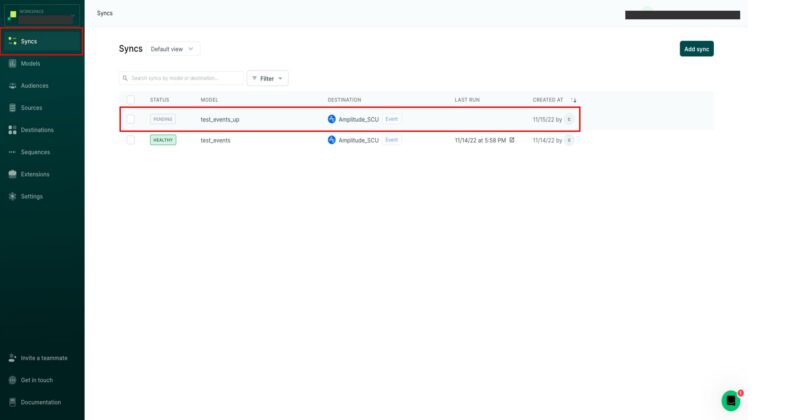This screenshot has height=420, width=800.
Task: Open the chat support bubble icon
Action: 731,400
